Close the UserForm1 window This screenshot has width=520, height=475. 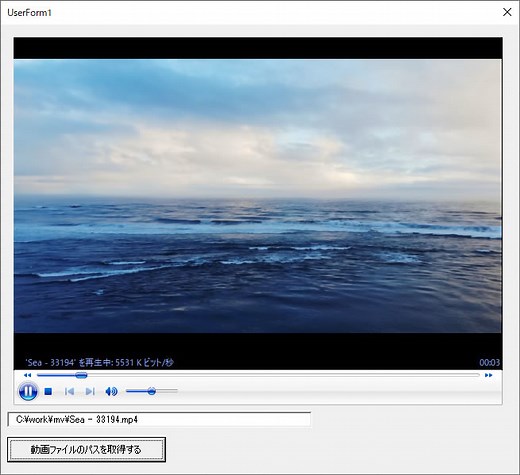point(507,12)
